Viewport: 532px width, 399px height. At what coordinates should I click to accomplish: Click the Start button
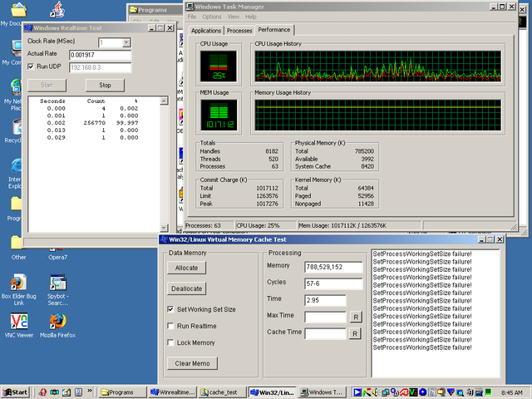16,392
